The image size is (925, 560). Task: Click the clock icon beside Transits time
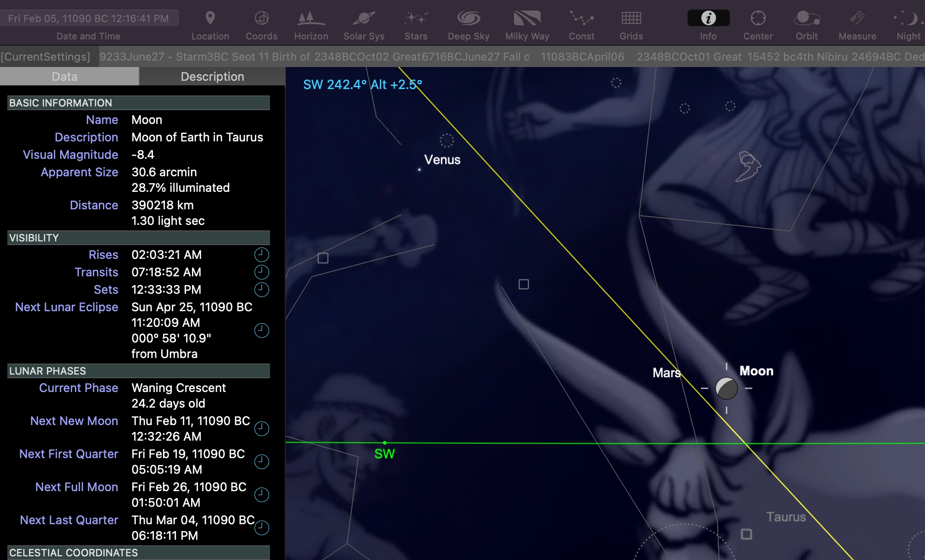(261, 272)
